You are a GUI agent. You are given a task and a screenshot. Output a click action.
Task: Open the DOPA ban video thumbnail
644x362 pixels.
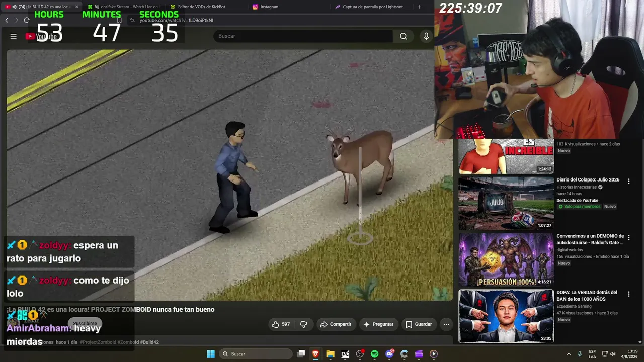(x=506, y=316)
